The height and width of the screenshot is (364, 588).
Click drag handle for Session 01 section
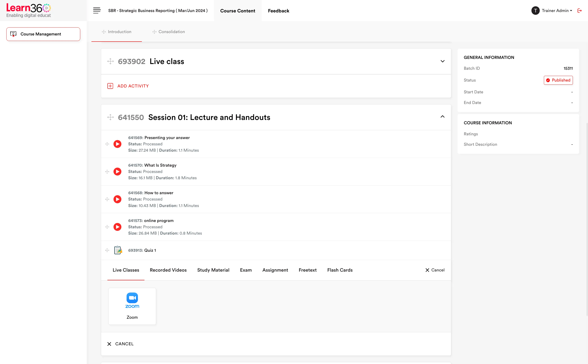(x=111, y=117)
